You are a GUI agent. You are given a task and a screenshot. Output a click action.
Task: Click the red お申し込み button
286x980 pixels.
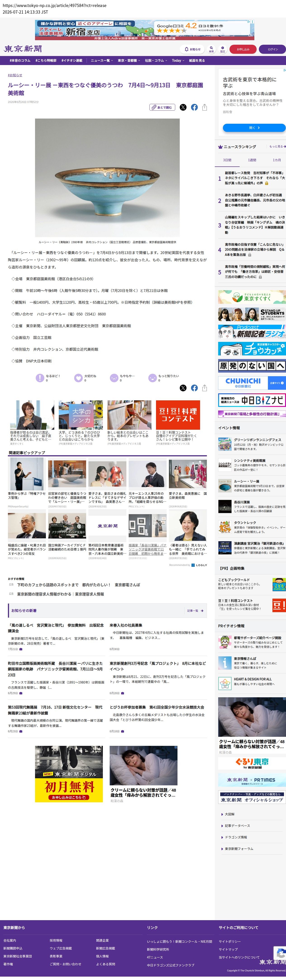click(x=243, y=49)
